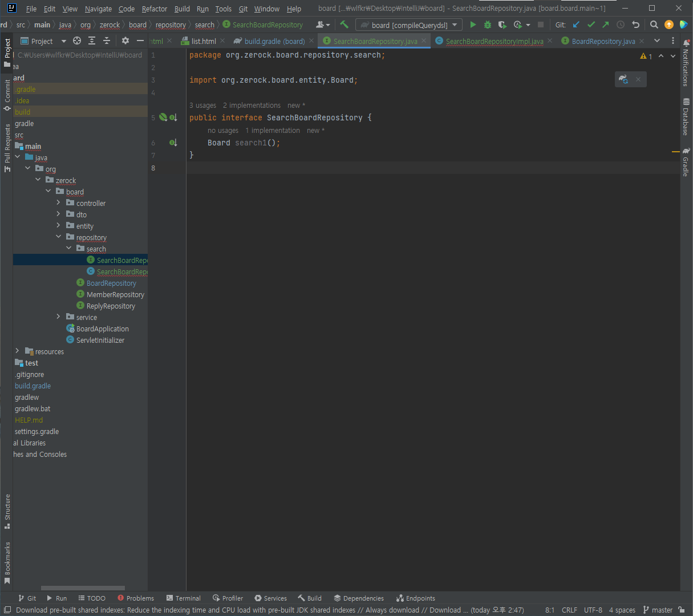This screenshot has height=616, width=693.
Task: Expand the controller folder in project tree
Action: pyautogui.click(x=59, y=202)
